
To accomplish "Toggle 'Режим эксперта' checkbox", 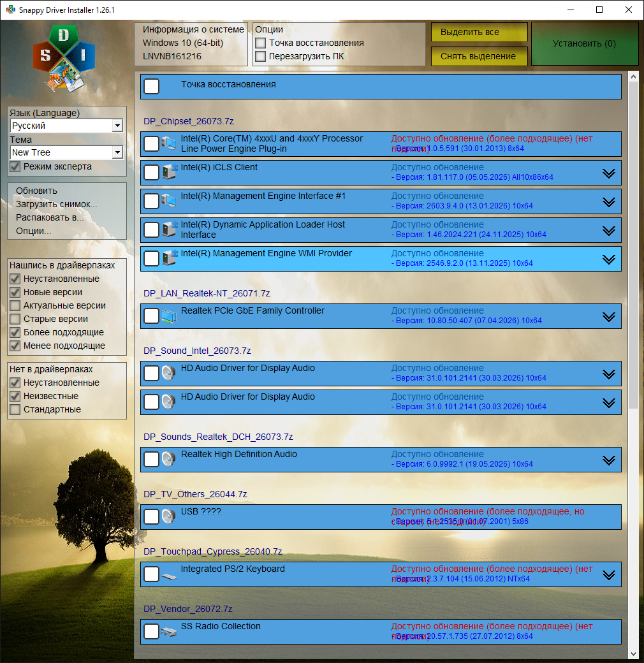I will tap(15, 166).
